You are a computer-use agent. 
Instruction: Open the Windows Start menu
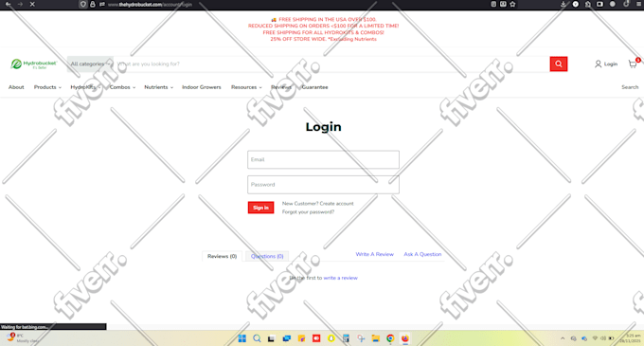241,338
